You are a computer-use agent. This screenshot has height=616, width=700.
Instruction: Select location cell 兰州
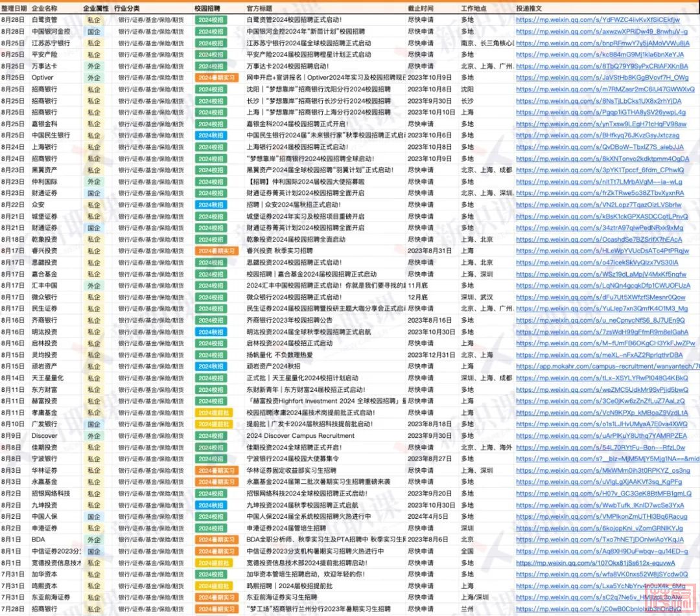pos(467,609)
